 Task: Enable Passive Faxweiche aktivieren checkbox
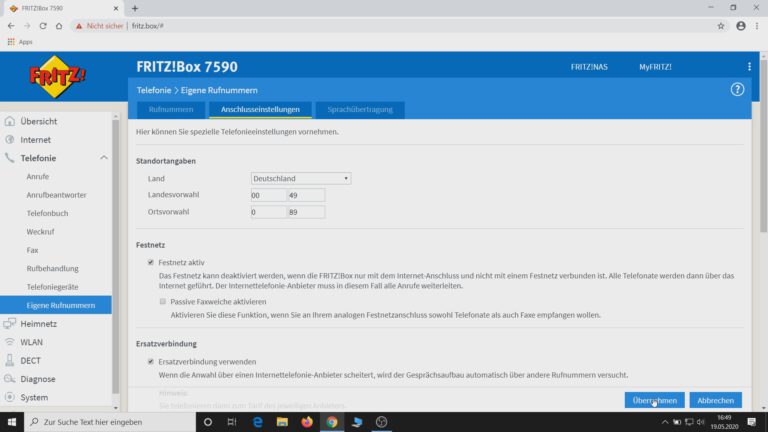(163, 301)
